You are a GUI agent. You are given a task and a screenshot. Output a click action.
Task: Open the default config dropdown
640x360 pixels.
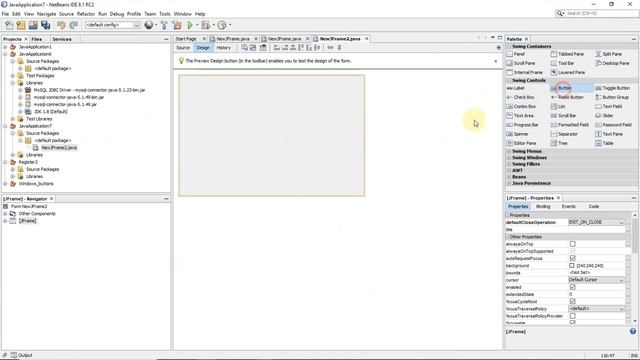pos(112,25)
